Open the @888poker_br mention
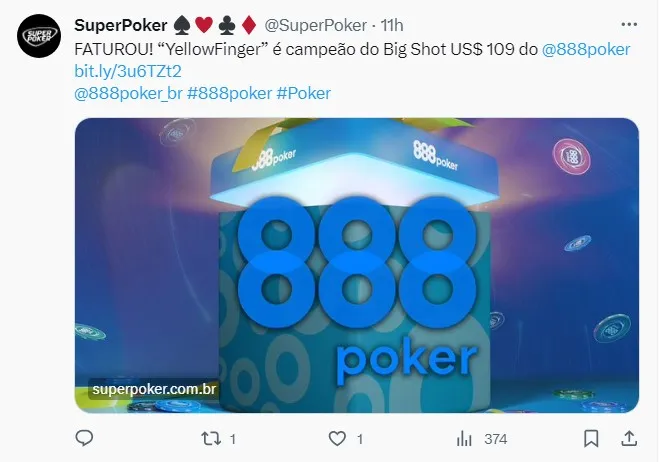Screen dimensions: 660x462 coord(128,93)
